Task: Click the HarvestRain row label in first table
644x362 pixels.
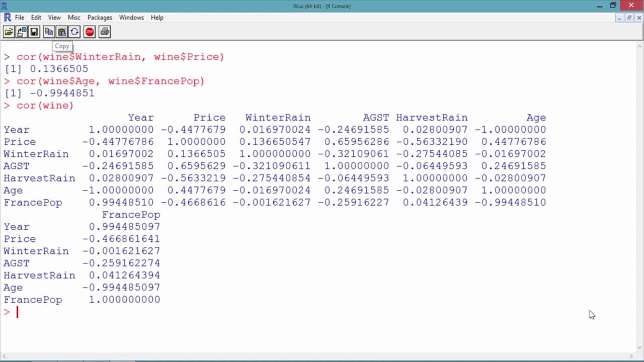Action: (39, 178)
